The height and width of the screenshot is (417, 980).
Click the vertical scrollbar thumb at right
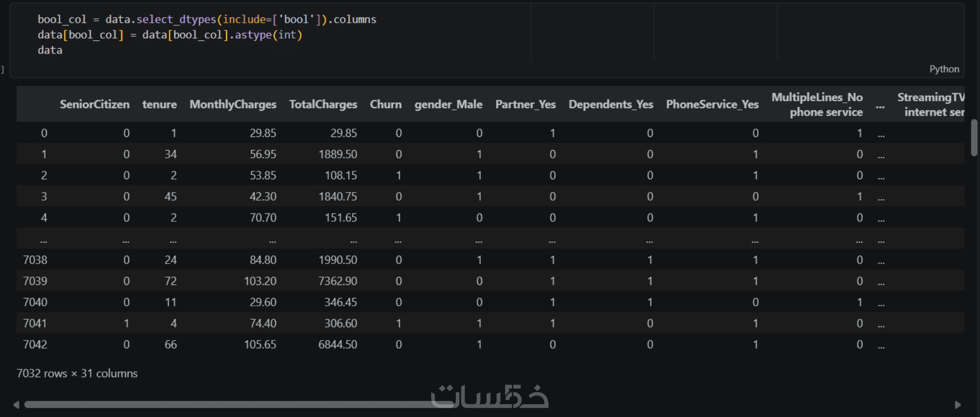point(974,138)
